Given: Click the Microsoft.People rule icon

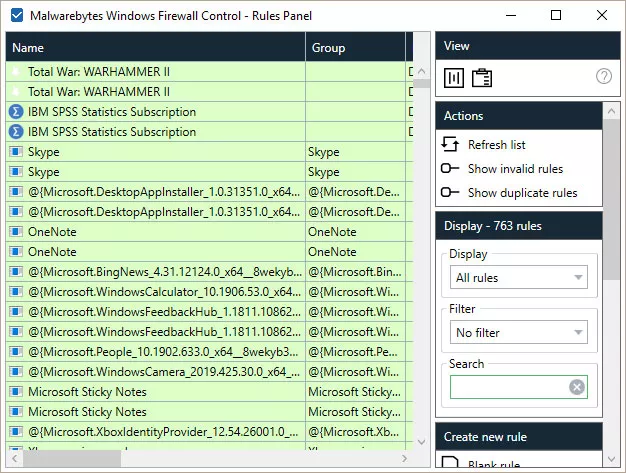Looking at the screenshot, I should (x=16, y=352).
